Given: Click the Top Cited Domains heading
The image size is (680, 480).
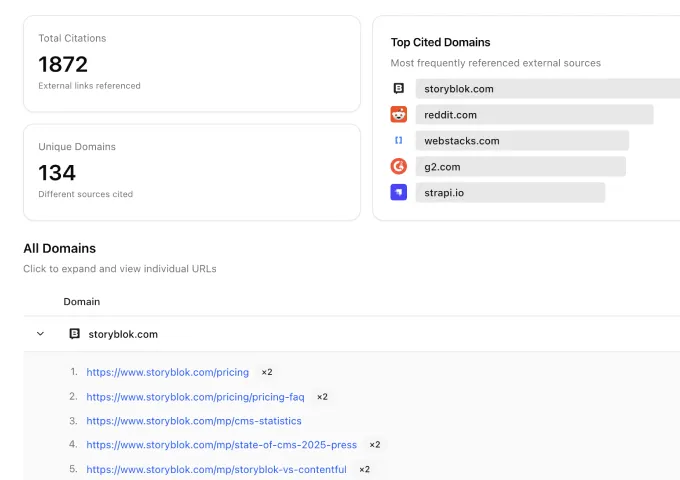Looking at the screenshot, I should click(440, 42).
